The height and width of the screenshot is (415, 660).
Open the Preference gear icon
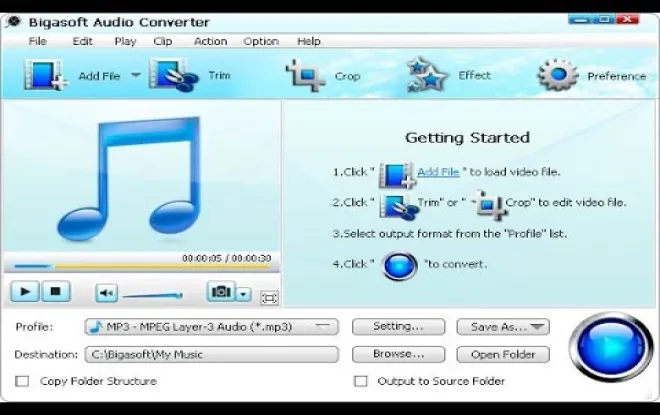click(558, 75)
